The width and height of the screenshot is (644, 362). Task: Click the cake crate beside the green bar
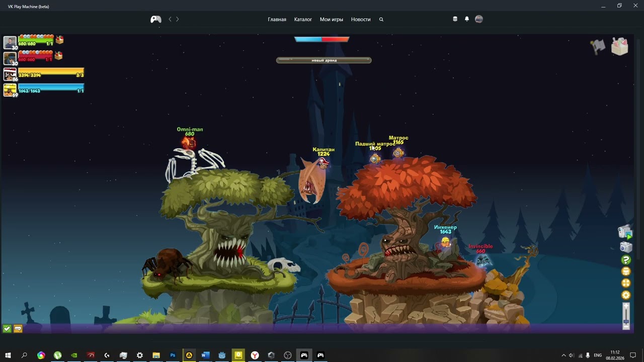60,40
